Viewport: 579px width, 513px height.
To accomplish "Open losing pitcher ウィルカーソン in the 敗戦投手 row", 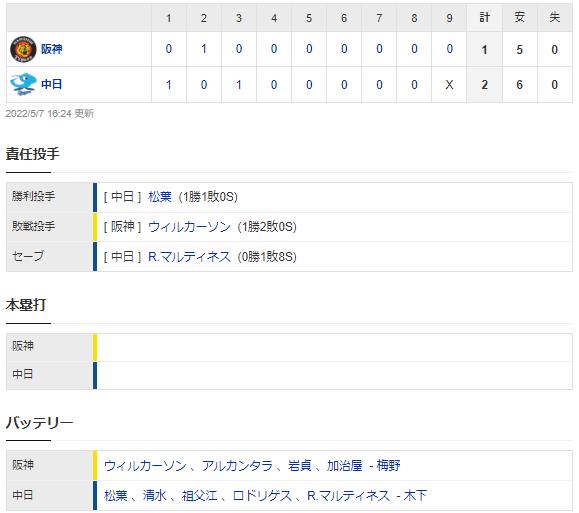I will [x=189, y=227].
